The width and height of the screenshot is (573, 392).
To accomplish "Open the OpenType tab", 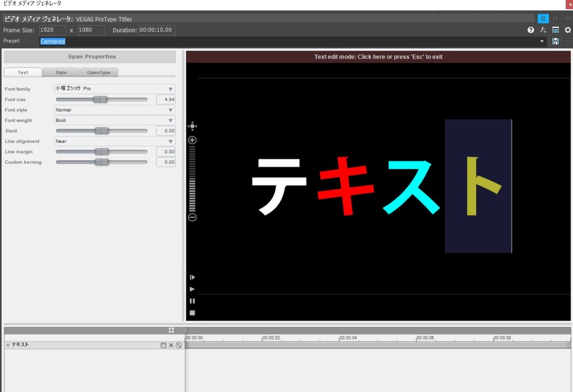I will [x=99, y=72].
